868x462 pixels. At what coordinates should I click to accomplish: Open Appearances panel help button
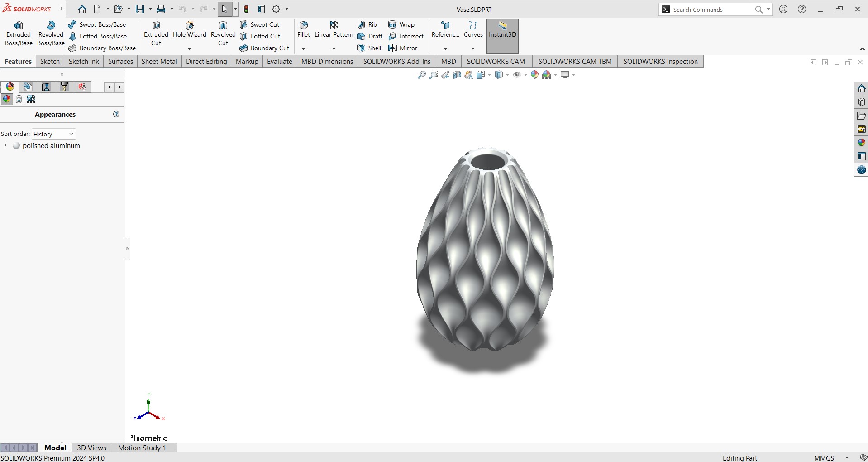[116, 114]
